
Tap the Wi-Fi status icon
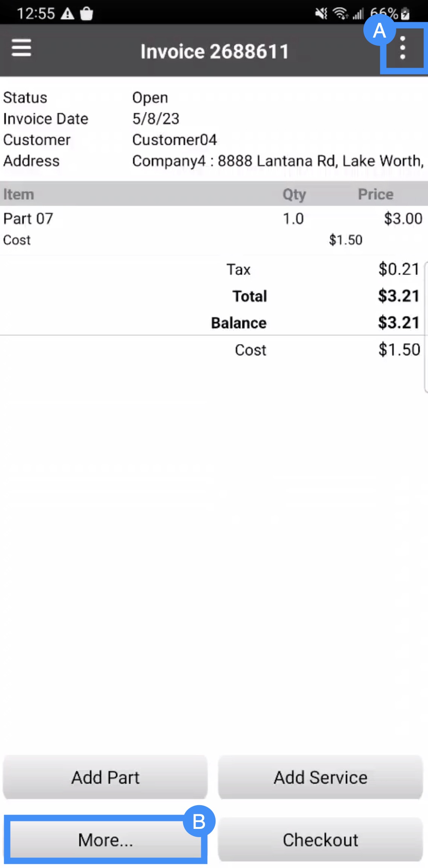[340, 14]
